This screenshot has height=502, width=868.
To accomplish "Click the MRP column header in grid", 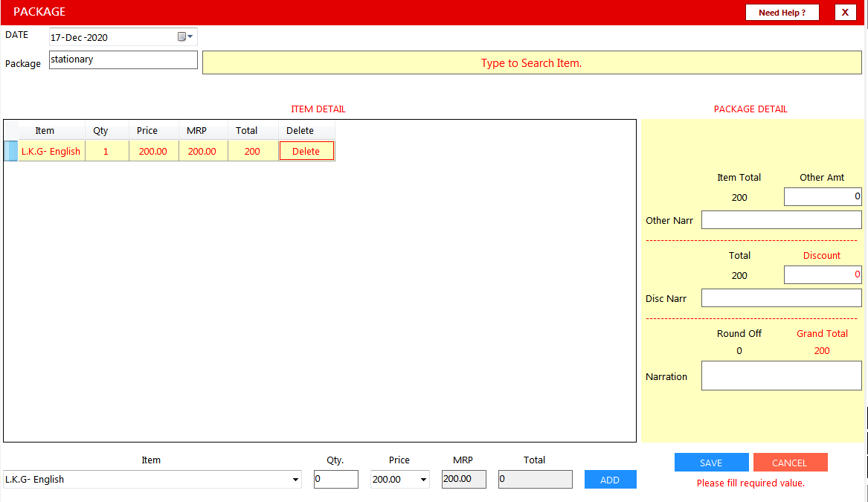I will 202,131.
